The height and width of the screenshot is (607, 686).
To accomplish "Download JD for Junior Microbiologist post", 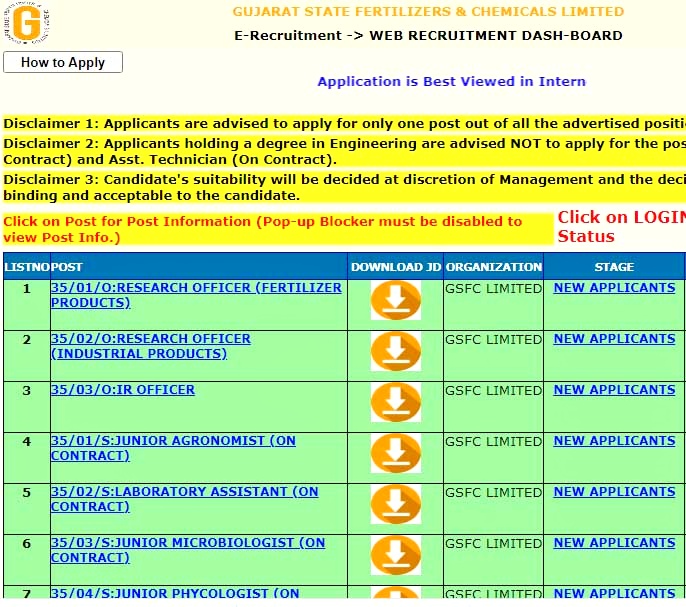I will 396,555.
